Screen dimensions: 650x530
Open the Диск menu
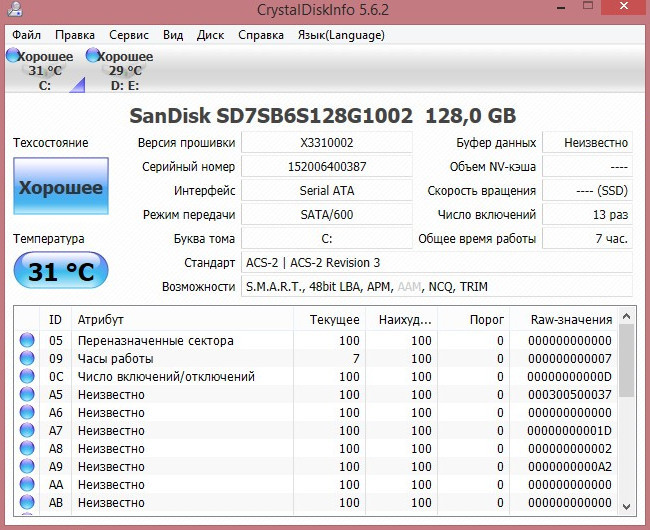(210, 35)
